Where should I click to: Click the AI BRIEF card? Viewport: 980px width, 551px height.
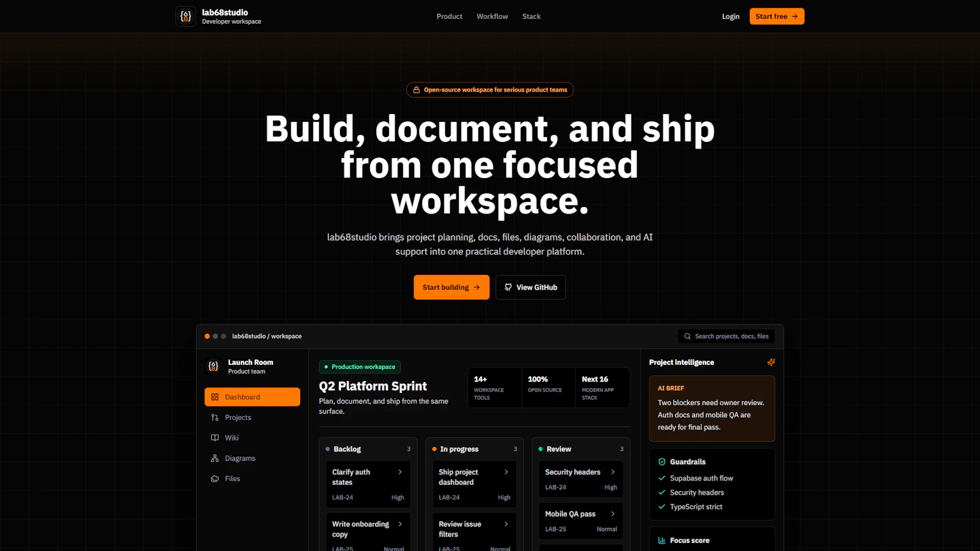712,408
